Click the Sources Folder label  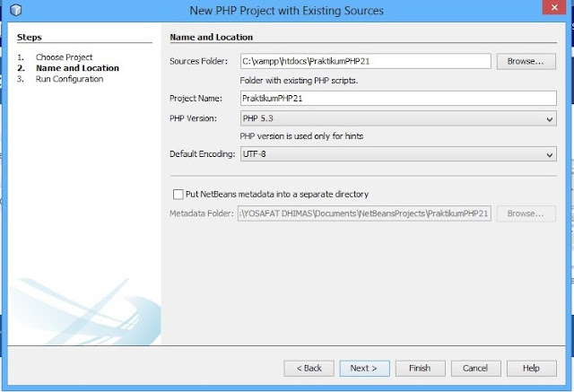point(198,61)
